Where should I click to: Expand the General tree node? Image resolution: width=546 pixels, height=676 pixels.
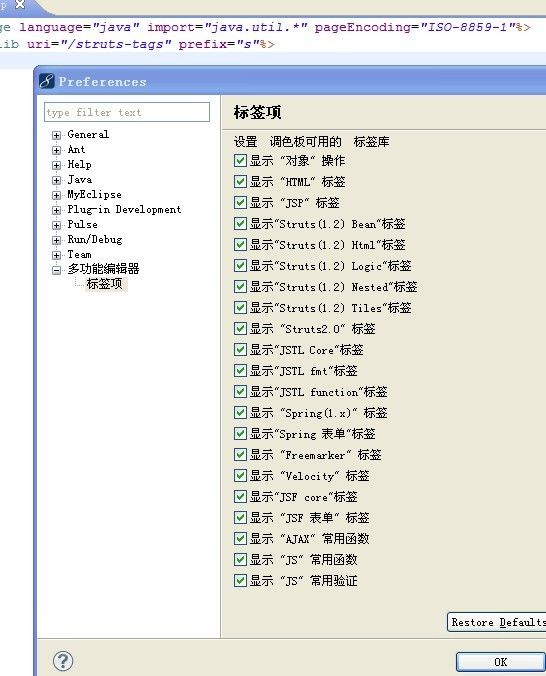point(56,135)
